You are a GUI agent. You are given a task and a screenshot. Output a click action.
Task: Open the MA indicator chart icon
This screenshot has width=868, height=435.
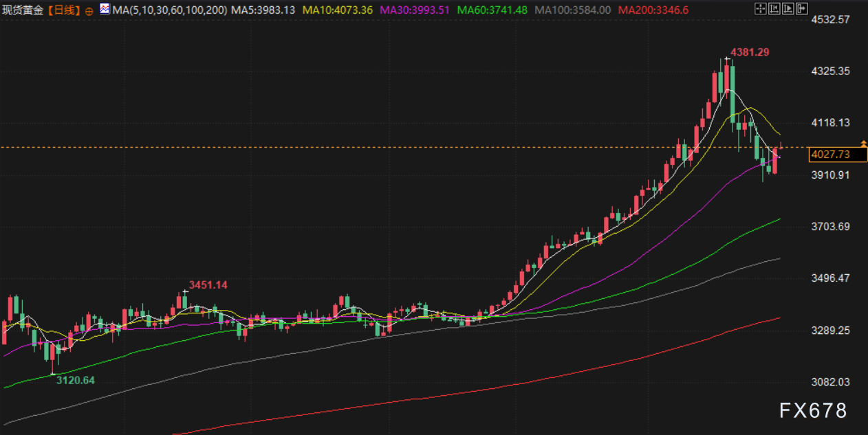click(104, 9)
